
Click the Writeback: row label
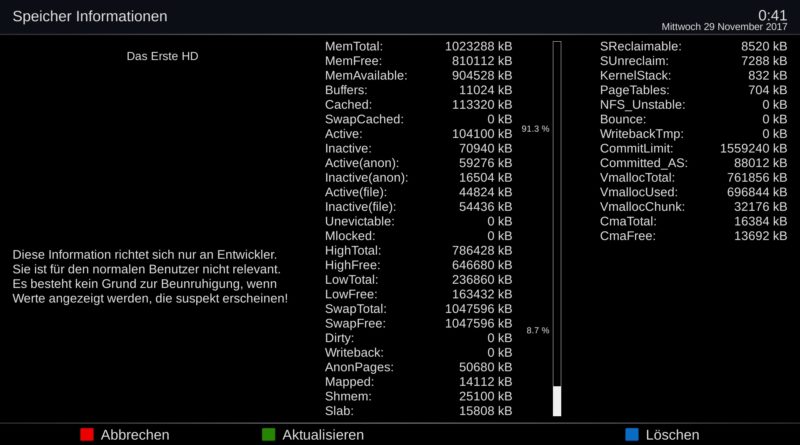pyautogui.click(x=354, y=353)
